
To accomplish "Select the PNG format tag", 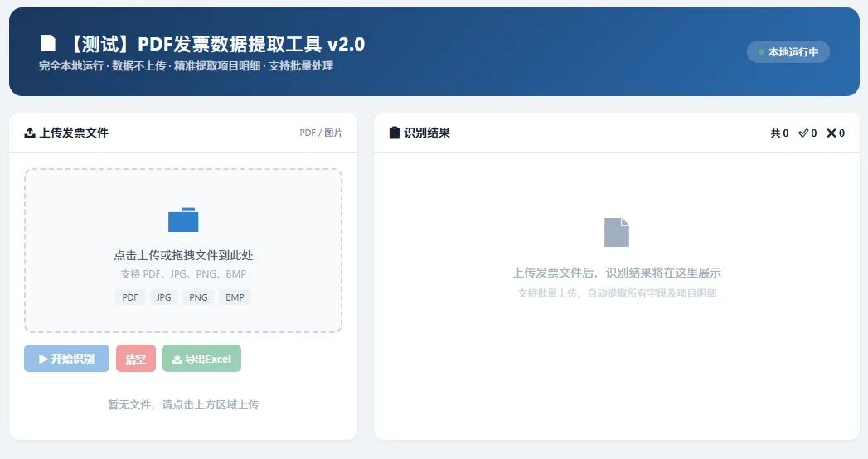I will (198, 297).
